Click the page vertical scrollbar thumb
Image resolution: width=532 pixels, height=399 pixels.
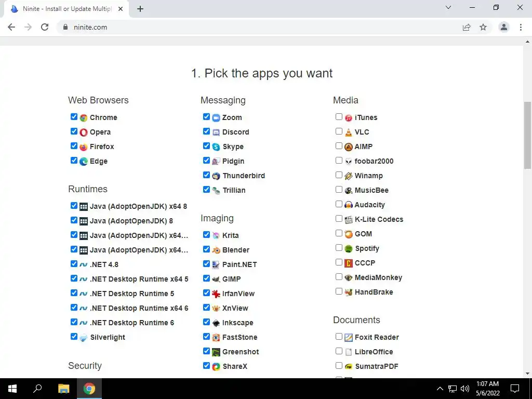[x=528, y=135]
